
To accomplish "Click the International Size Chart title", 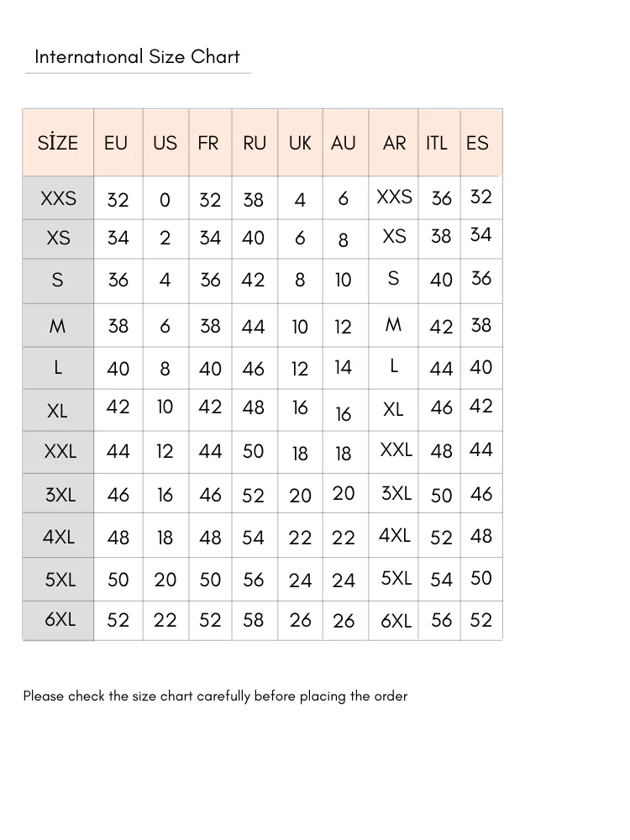I will (137, 57).
